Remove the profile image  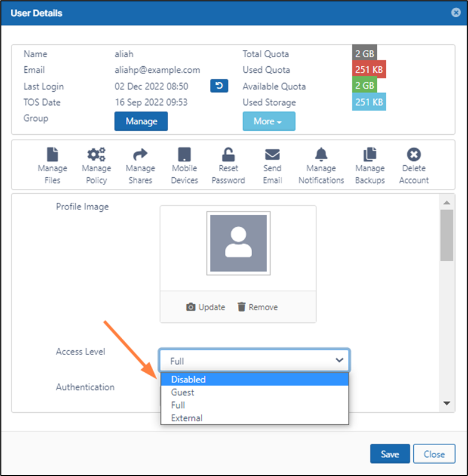point(258,307)
